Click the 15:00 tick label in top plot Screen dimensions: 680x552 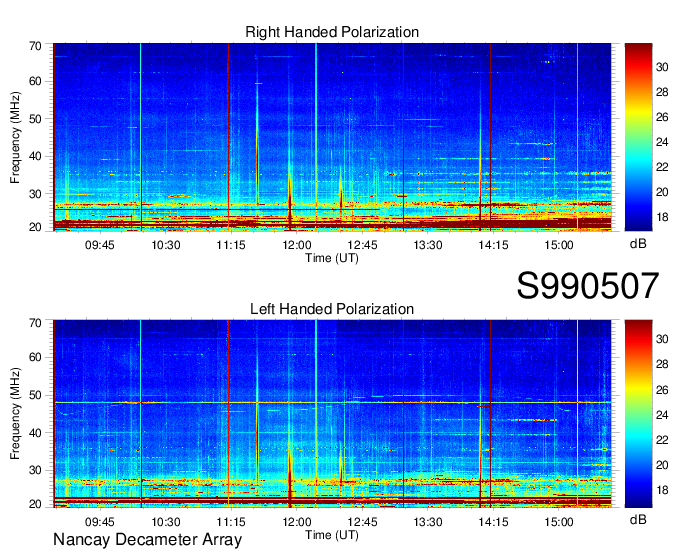pos(559,245)
